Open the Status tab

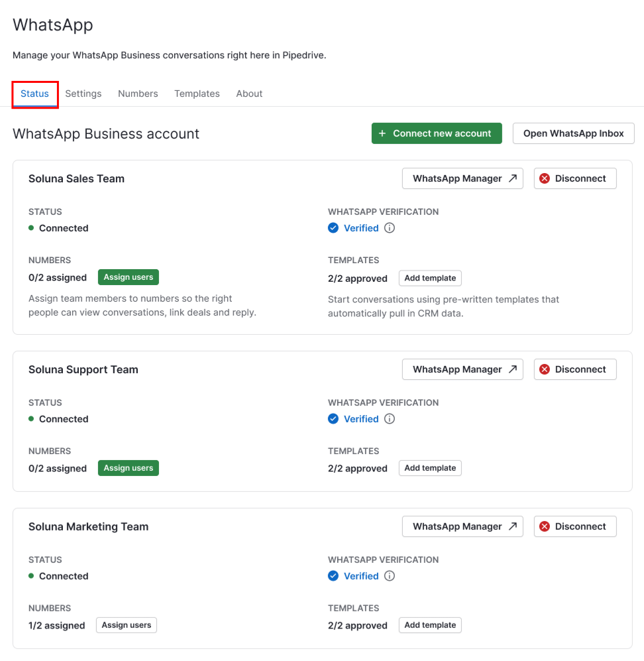(34, 93)
